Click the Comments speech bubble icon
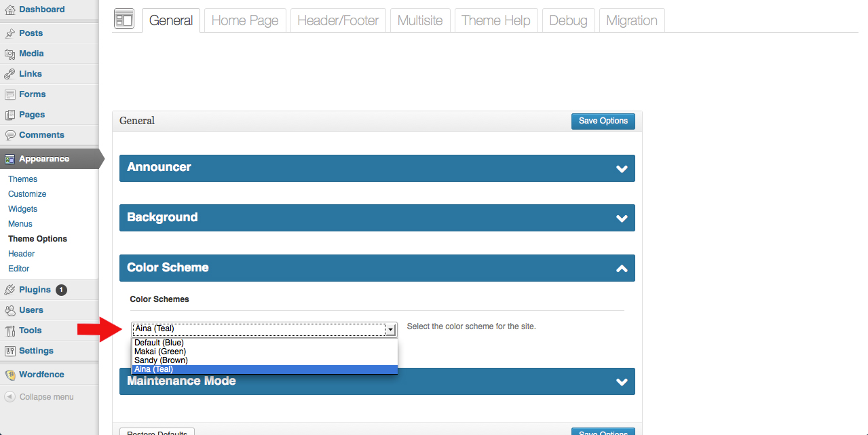This screenshot has height=435, width=868. click(10, 135)
